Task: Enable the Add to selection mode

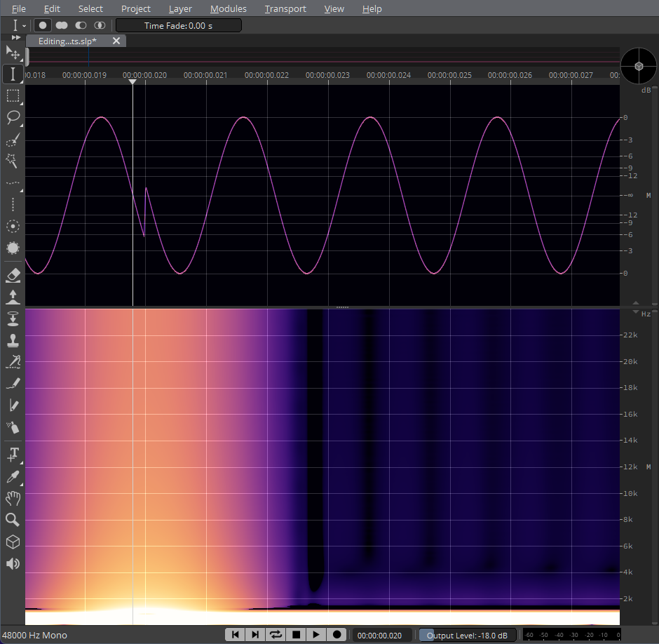Action: [62, 25]
